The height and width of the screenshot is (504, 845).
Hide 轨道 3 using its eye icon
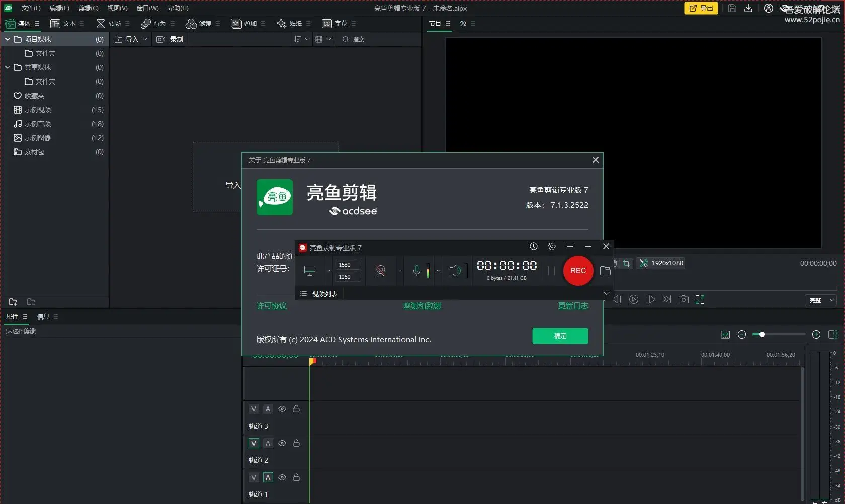pyautogui.click(x=282, y=409)
